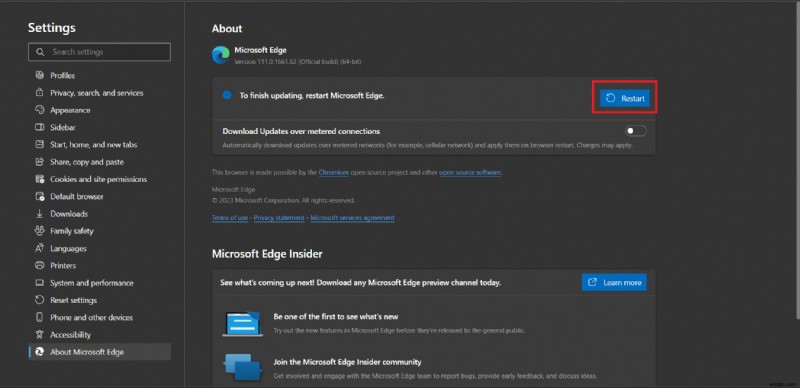Screen dimensions: 800x388
Task: Click the Microsoft Edge logo under About
Action: (x=221, y=55)
